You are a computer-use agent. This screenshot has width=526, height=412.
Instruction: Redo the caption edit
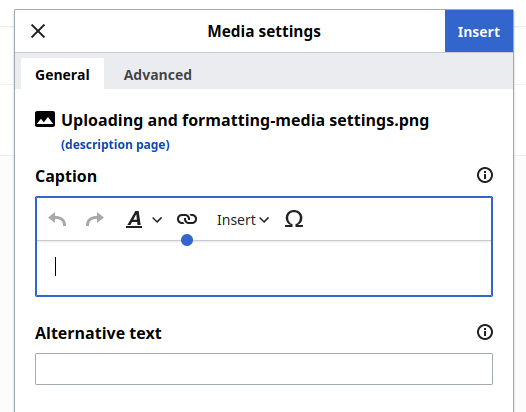coord(95,219)
